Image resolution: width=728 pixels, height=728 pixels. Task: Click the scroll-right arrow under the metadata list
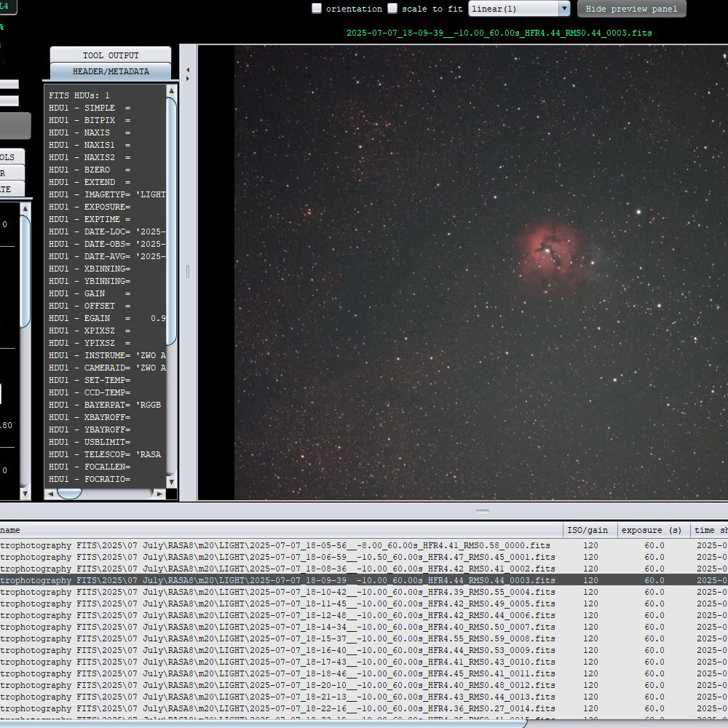coord(160,494)
